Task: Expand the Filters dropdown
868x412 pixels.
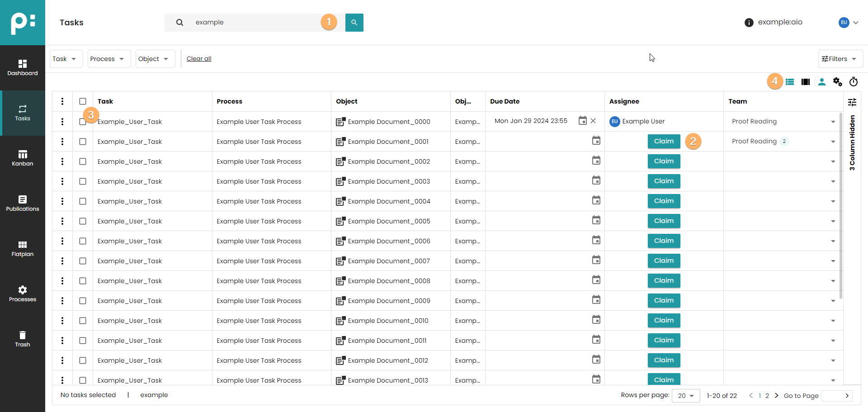Action: [x=840, y=59]
